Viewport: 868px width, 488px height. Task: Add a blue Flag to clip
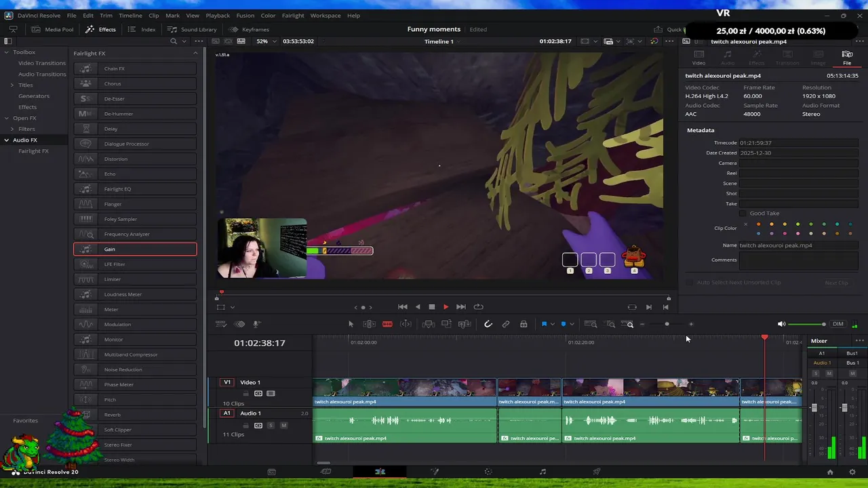click(544, 324)
